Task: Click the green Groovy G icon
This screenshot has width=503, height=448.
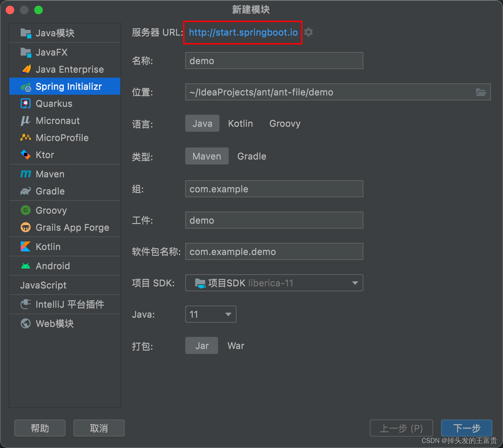Action: pyautogui.click(x=26, y=210)
